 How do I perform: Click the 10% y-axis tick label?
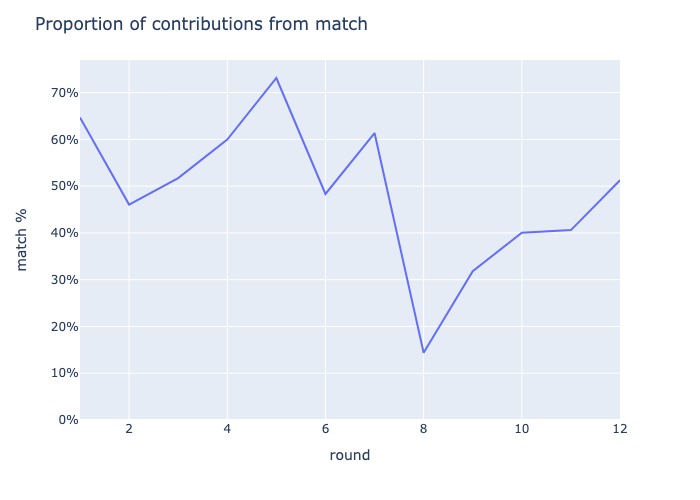[x=65, y=373]
